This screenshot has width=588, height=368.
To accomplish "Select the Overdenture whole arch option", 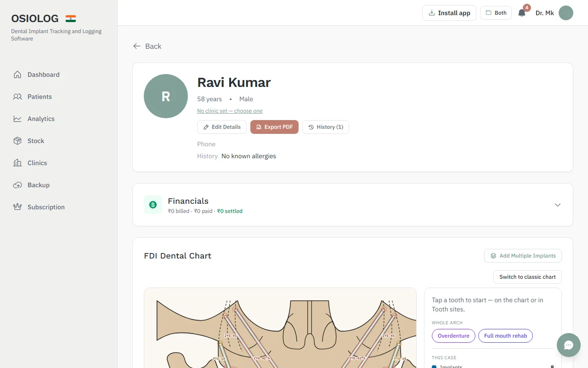I will 453,336.
